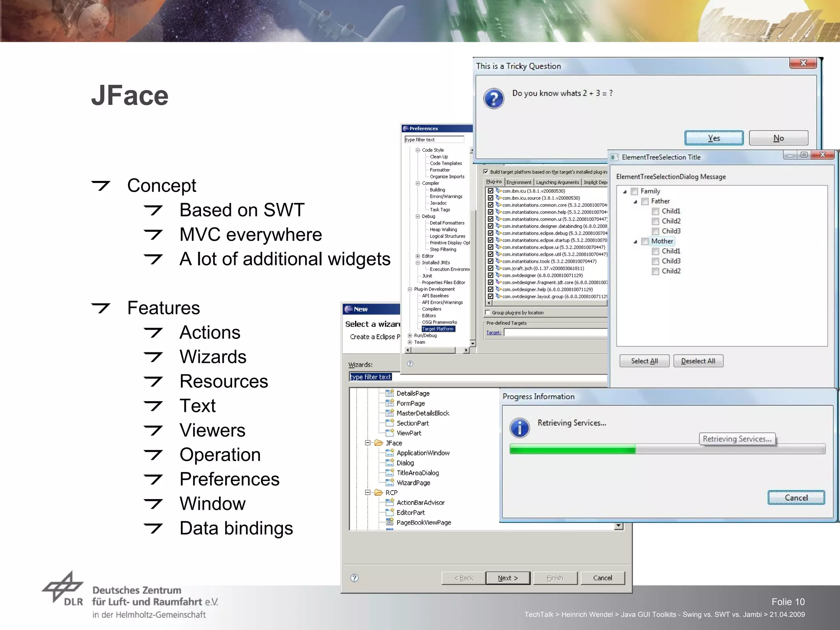Viewport: 840px width, 630px height.
Task: Click the Preferences tree horizontal scrollbar
Action: click(437, 350)
